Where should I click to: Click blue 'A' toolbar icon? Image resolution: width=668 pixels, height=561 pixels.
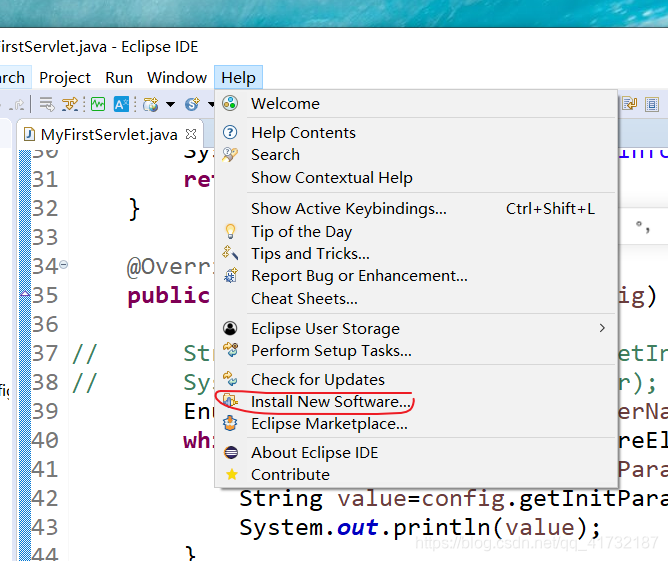click(x=121, y=104)
